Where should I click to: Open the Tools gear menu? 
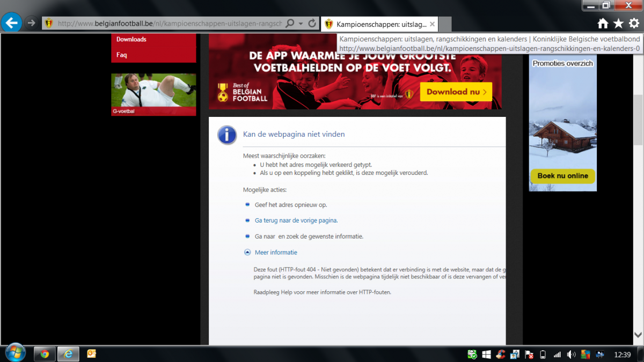pyautogui.click(x=634, y=23)
